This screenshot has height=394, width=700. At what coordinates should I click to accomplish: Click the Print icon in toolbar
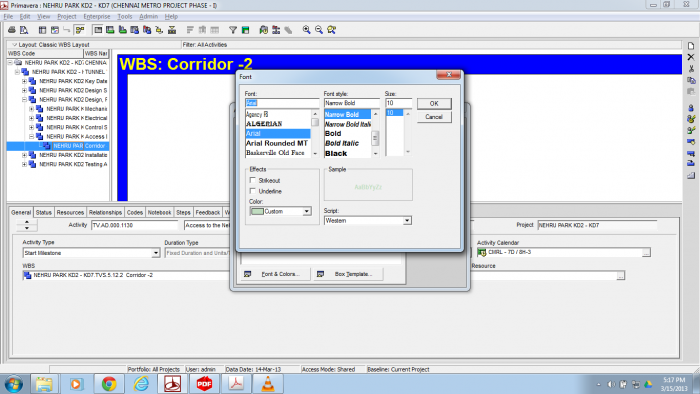pyautogui.click(x=12, y=30)
